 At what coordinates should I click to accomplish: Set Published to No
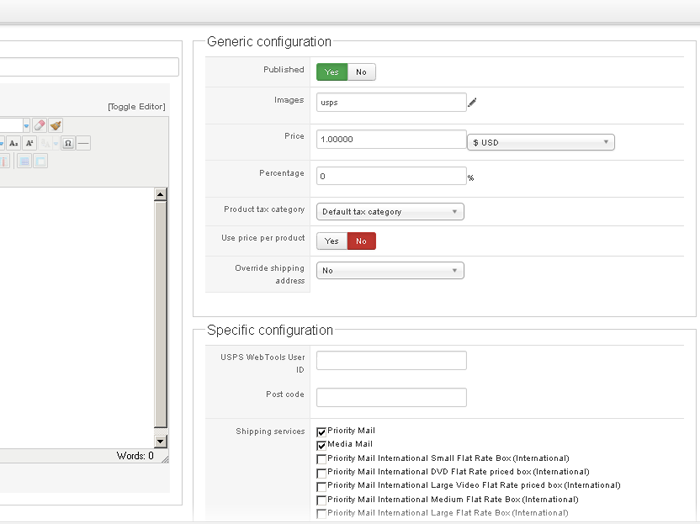point(361,72)
